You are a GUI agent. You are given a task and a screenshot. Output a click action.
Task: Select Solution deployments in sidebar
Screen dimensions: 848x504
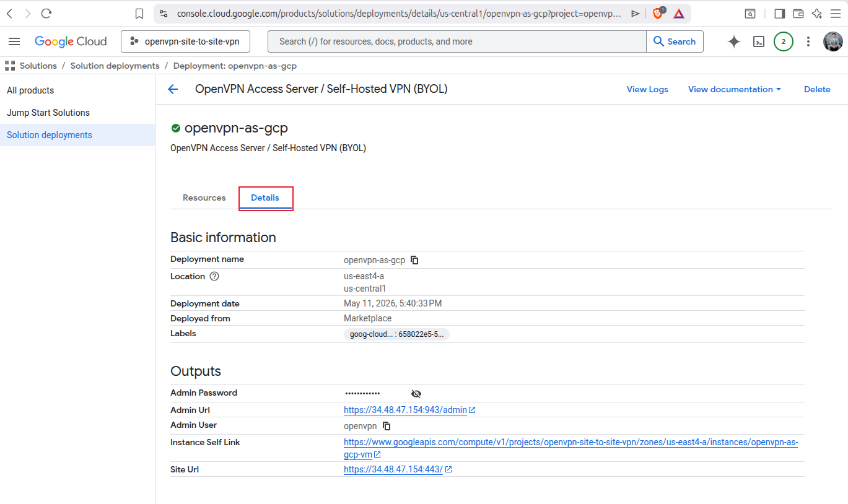(x=77, y=135)
